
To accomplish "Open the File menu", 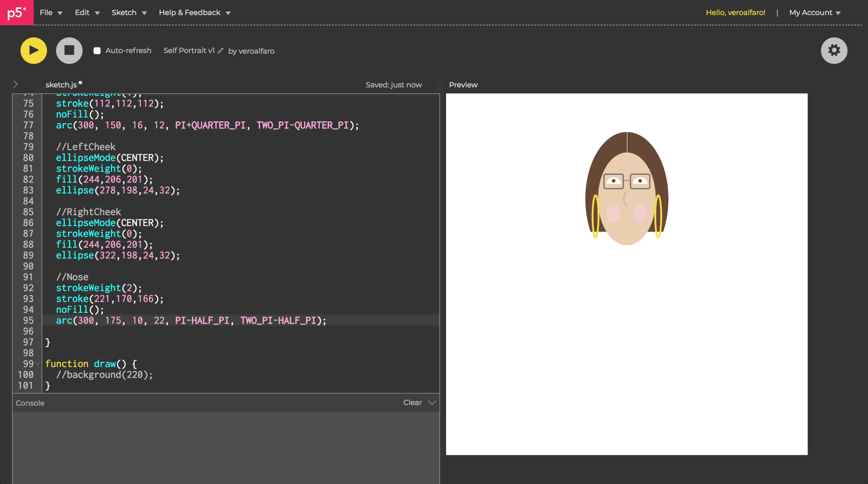I will (x=46, y=12).
